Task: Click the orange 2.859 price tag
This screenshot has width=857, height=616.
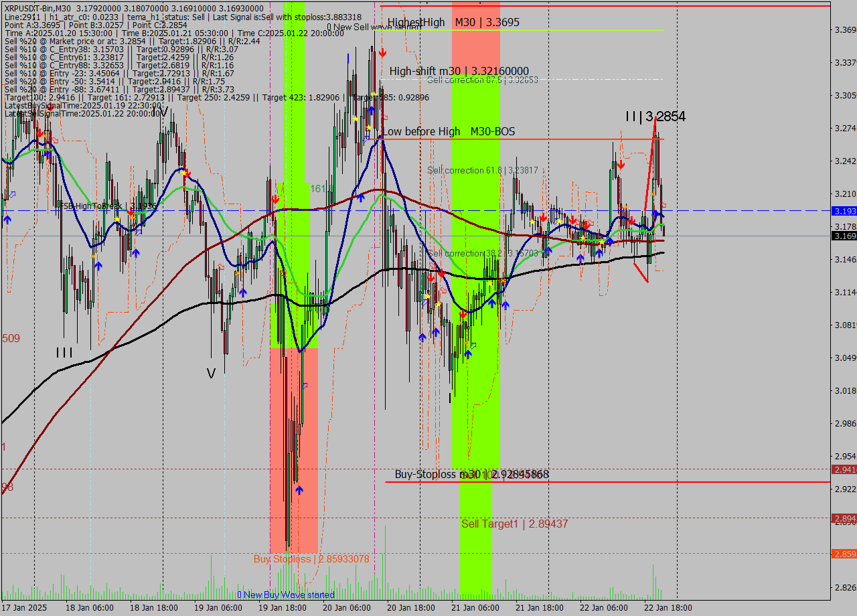Action: (x=844, y=554)
